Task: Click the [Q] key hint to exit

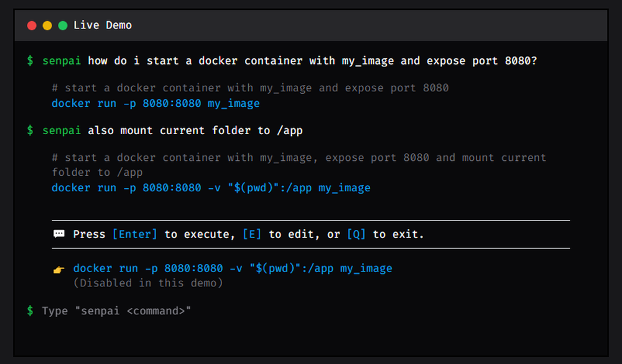Action: [356, 234]
